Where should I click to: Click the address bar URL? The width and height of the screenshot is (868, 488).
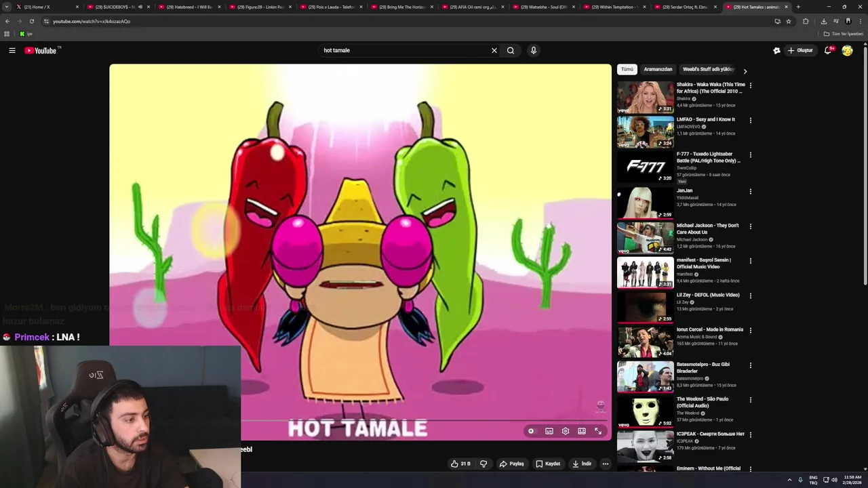click(x=92, y=21)
